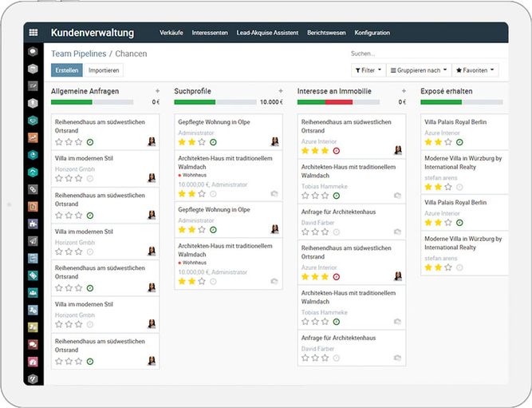The image size is (532, 408).
Task: Open the pencil notes sidebar icon
Action: tap(33, 86)
